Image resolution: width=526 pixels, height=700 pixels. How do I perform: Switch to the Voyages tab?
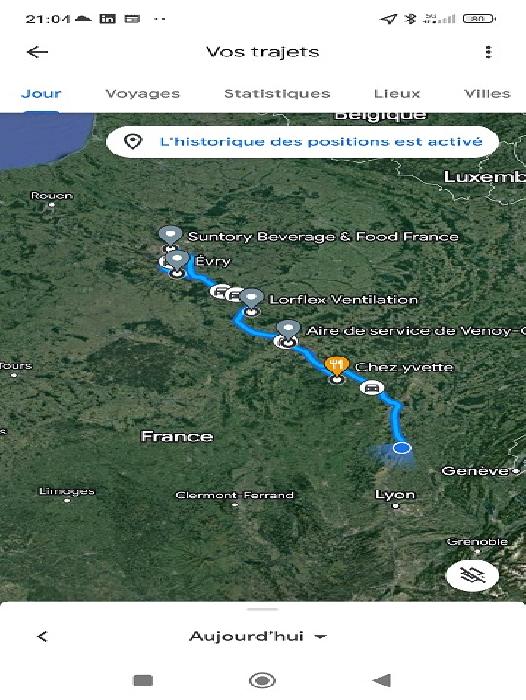142,94
